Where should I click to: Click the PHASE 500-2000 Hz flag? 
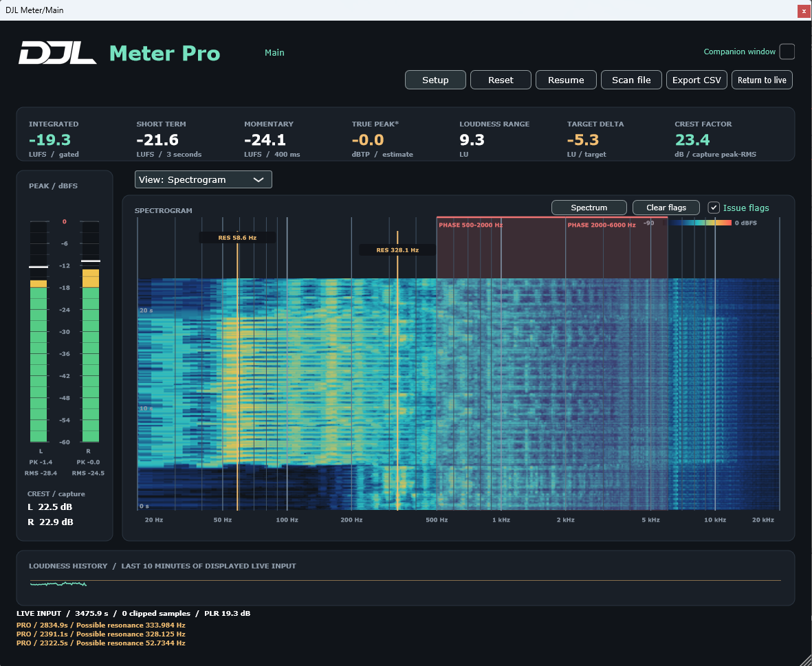(x=471, y=225)
